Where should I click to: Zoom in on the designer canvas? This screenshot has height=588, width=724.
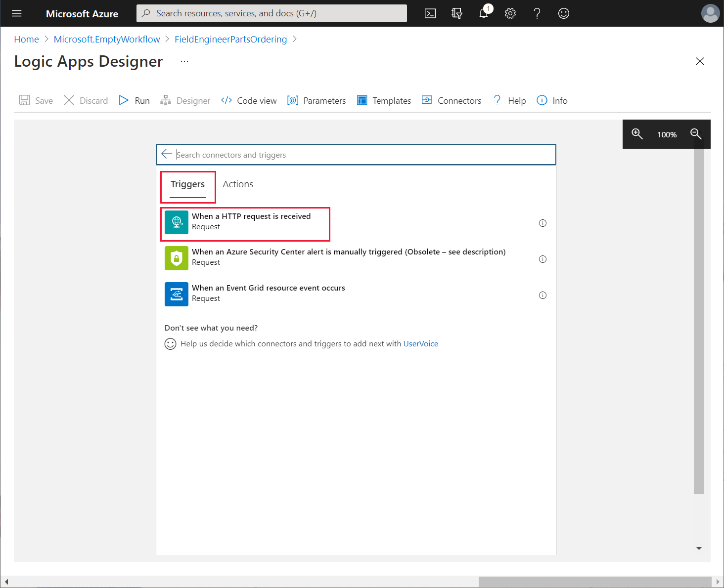[x=637, y=134]
